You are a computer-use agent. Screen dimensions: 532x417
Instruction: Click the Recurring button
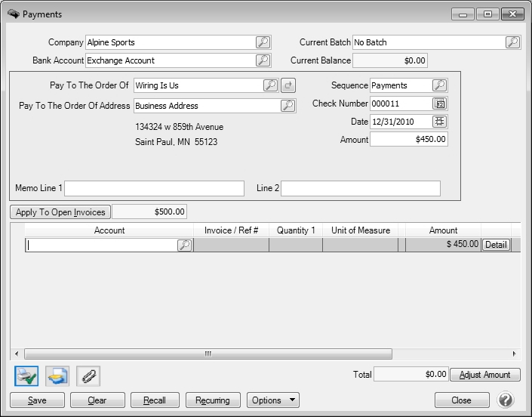tap(213, 400)
